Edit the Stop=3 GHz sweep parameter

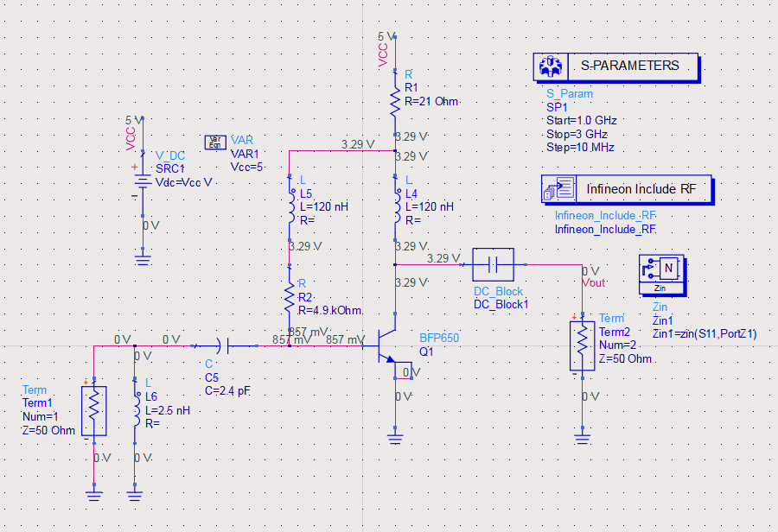click(x=577, y=135)
